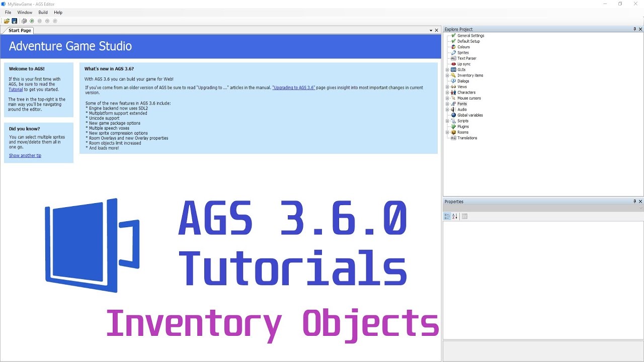The width and height of the screenshot is (644, 362).
Task: Switch to the Start Page tab
Action: (x=20, y=31)
